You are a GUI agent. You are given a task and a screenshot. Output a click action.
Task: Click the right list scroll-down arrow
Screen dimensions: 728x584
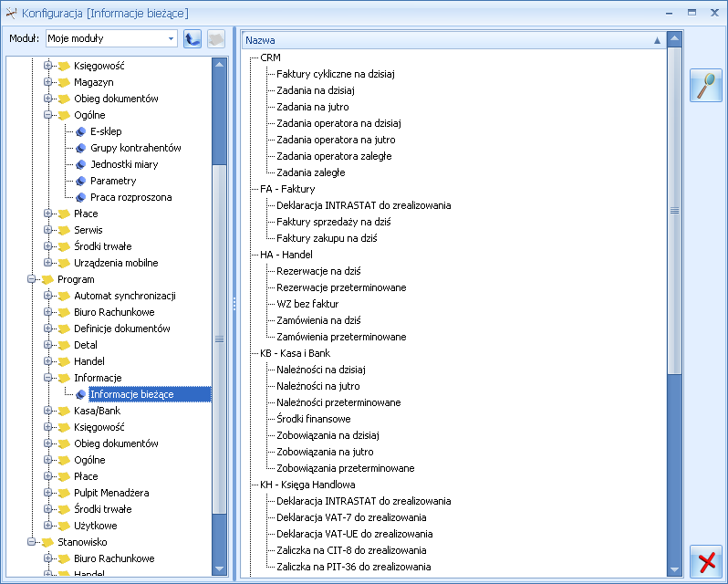674,569
